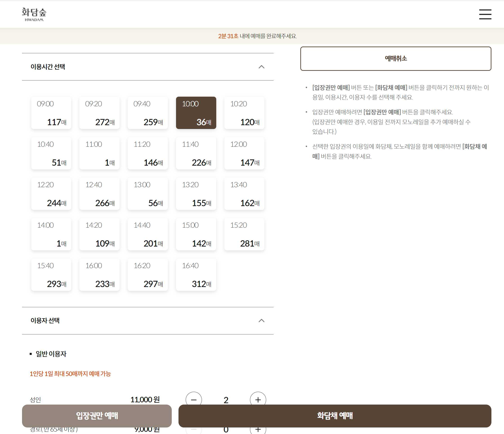Select the 13:00 time slot
The height and width of the screenshot is (434, 504).
[148, 194]
